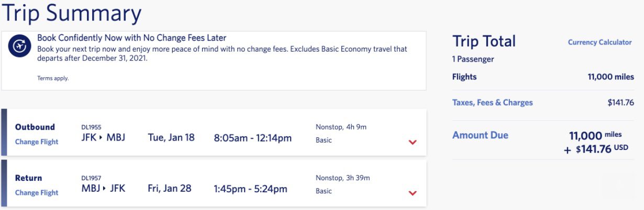Change the Outbound flight

coord(37,142)
